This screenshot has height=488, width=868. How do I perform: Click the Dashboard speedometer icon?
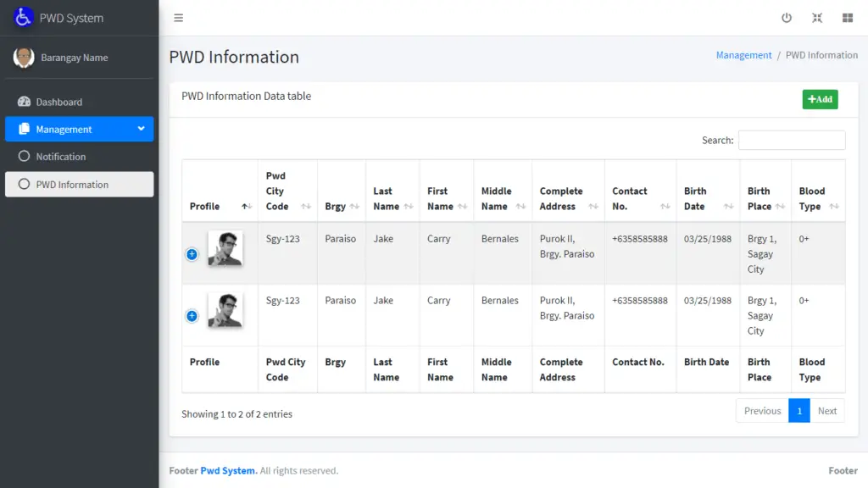coord(23,102)
